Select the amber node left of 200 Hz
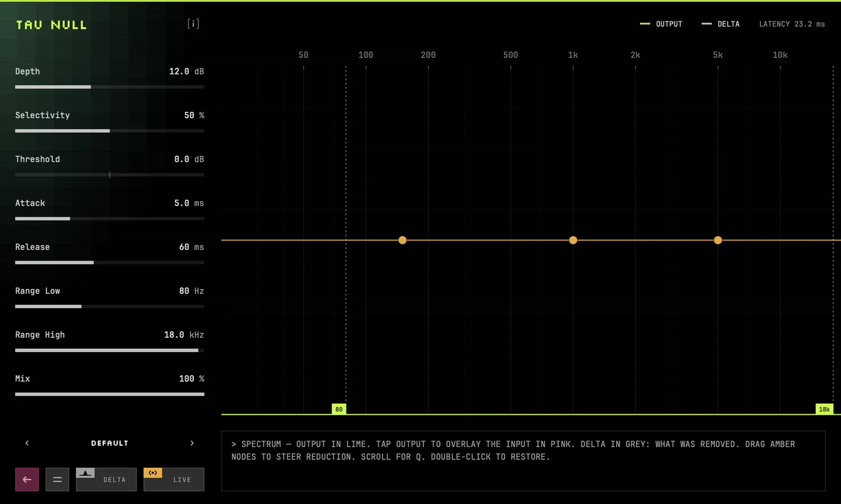The width and height of the screenshot is (841, 504). point(403,240)
